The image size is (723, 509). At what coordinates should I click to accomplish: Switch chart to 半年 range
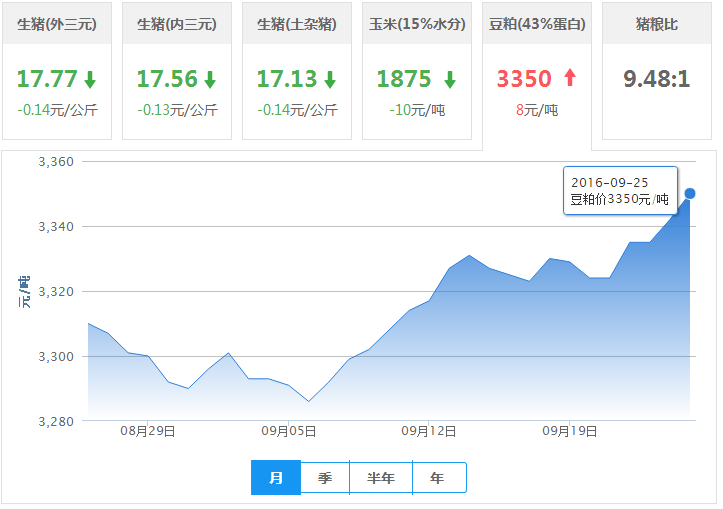click(x=381, y=478)
